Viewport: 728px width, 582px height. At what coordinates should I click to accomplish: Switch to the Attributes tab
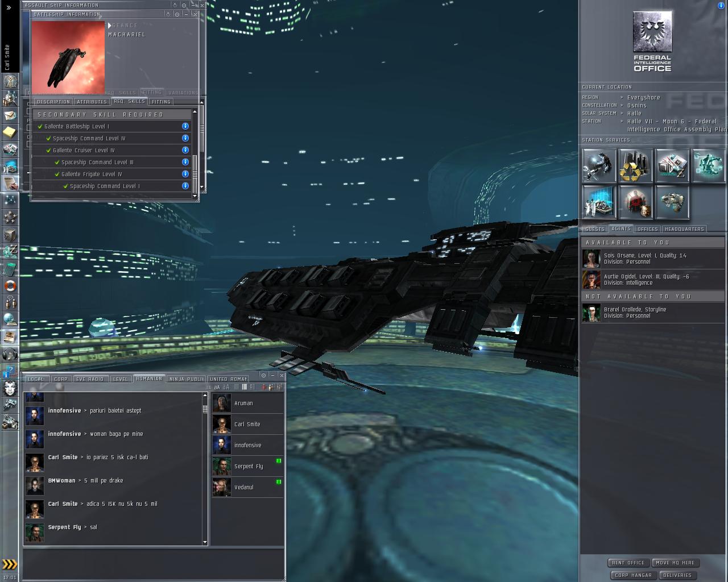[92, 102]
